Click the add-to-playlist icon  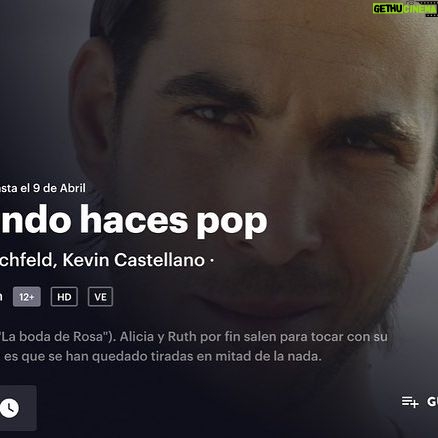coord(410,402)
